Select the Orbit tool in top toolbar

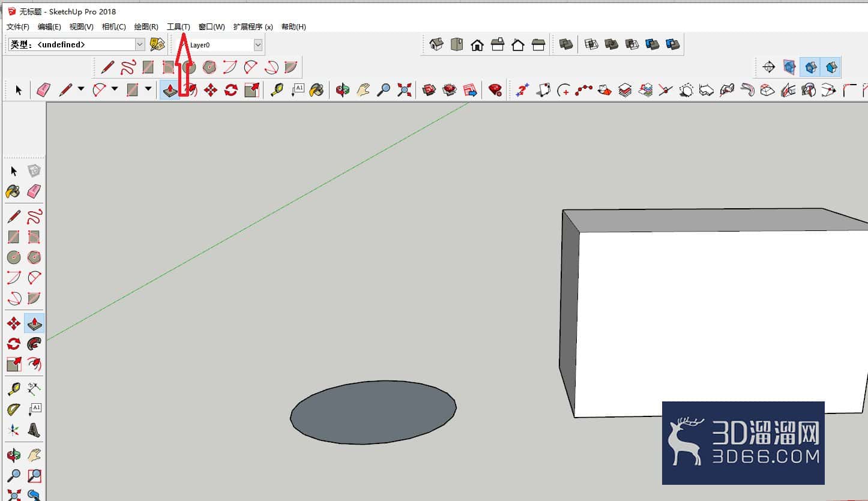point(342,90)
